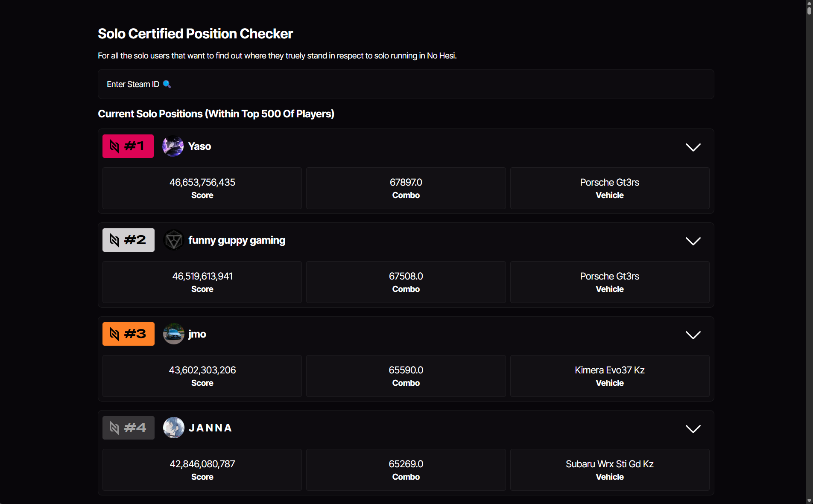This screenshot has height=504, width=813.
Task: Collapse JANNA's entry using the chevron
Action: tap(693, 429)
